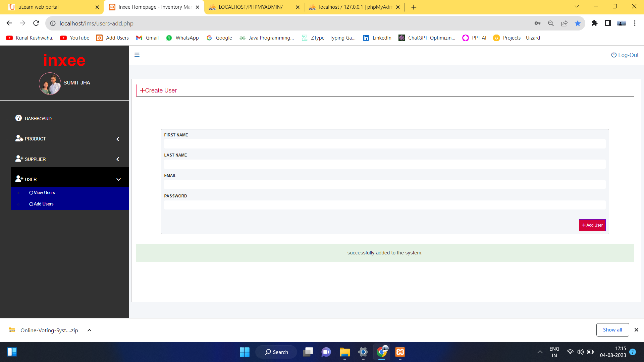Open the hamburger menu at top of content area
644x362 pixels.
coord(137,55)
